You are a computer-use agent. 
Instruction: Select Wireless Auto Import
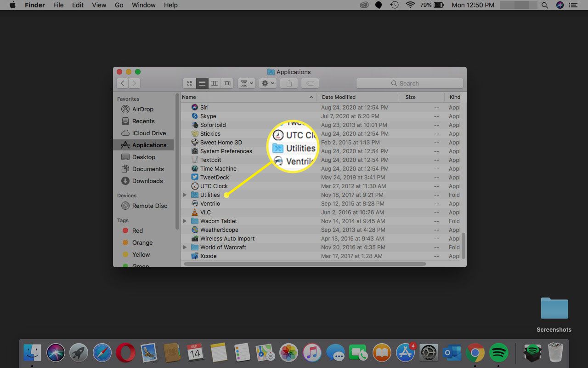[320, 238]
